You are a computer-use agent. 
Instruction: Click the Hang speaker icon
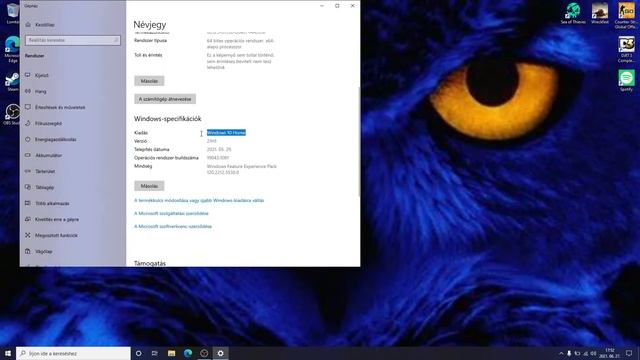point(28,91)
